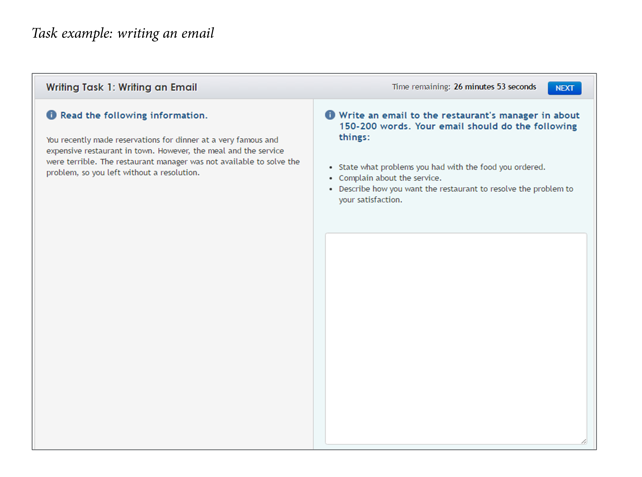The height and width of the screenshot is (477, 642).
Task: Focus the email response text area
Action: [456, 338]
